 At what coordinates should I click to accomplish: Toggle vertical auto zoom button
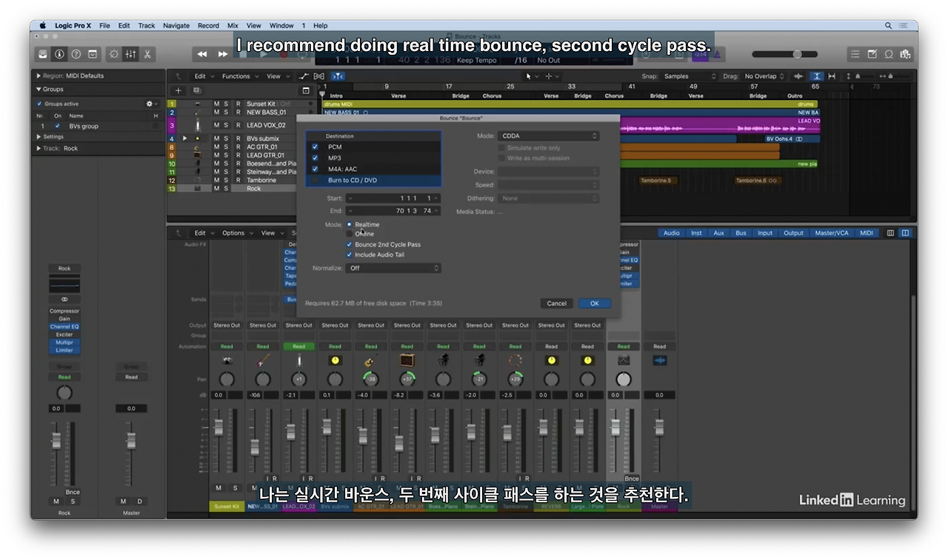pyautogui.click(x=816, y=76)
